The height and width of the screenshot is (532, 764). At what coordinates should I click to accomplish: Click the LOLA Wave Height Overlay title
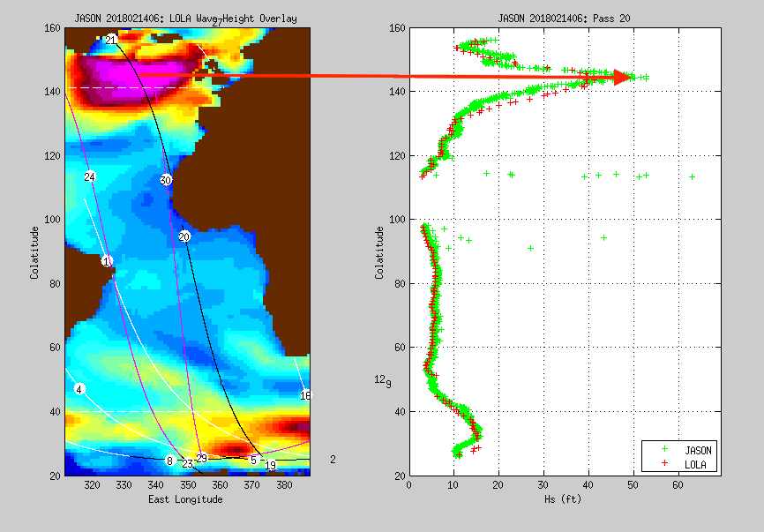[185, 18]
